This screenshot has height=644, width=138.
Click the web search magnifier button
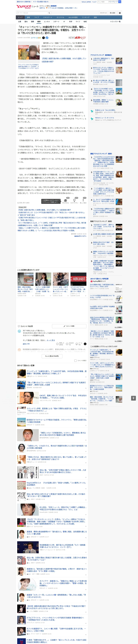(x=120, y=2)
